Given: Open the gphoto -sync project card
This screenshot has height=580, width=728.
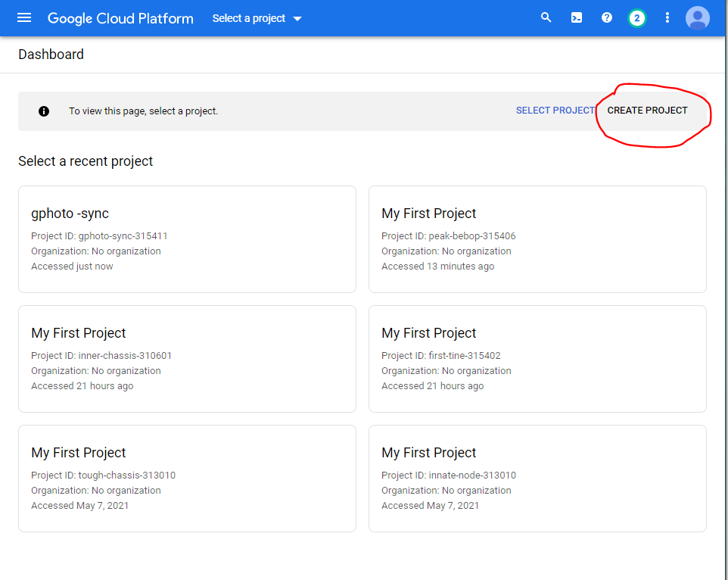Looking at the screenshot, I should (x=187, y=239).
